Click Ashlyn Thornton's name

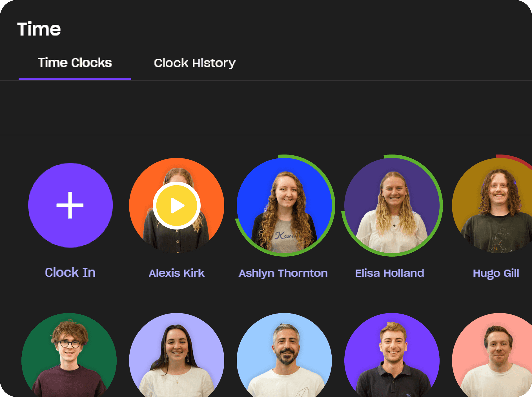(283, 273)
